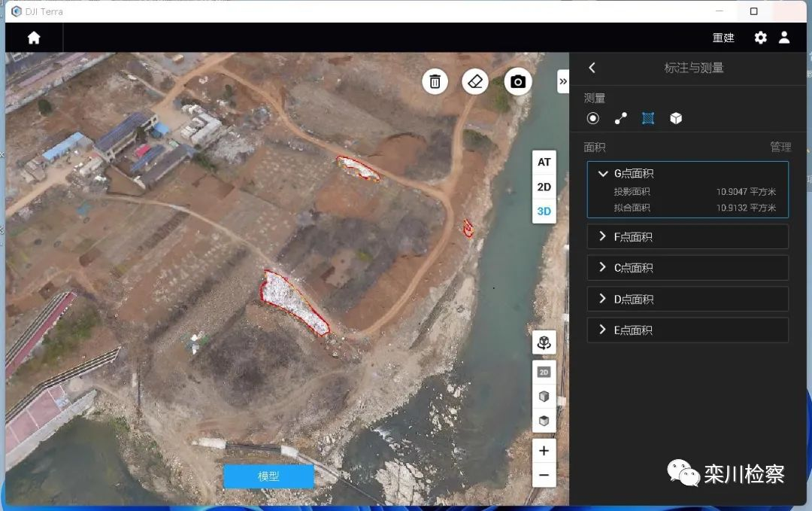This screenshot has width=812, height=511.
Task: Click the blue 模型 button
Action: click(268, 476)
